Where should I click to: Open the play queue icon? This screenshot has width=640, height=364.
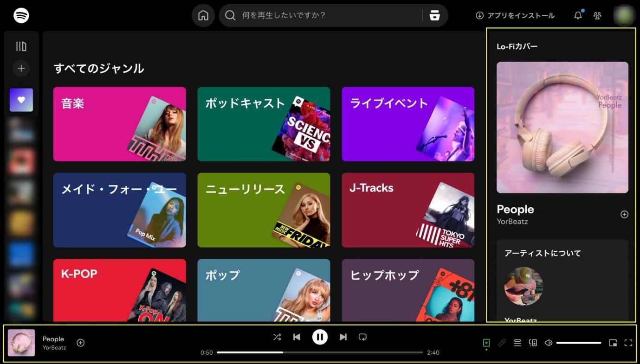tap(517, 343)
